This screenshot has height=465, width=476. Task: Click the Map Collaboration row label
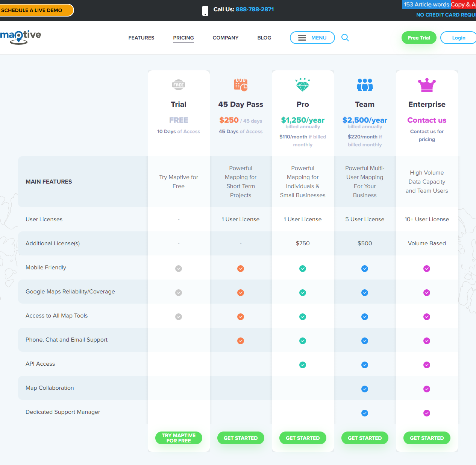[x=50, y=388]
